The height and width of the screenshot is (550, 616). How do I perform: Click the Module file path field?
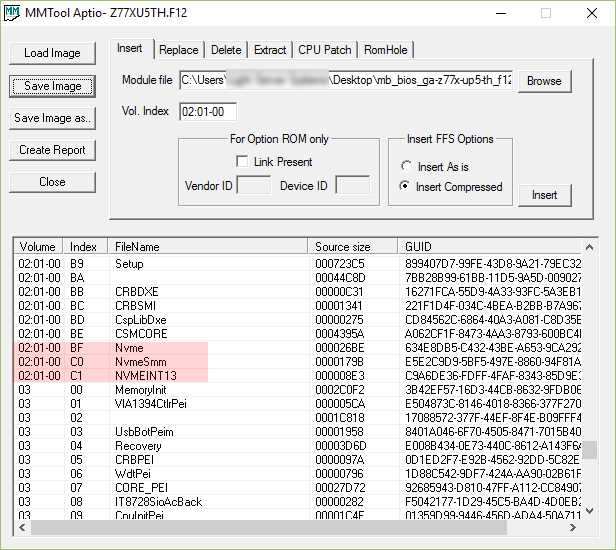tap(346, 81)
